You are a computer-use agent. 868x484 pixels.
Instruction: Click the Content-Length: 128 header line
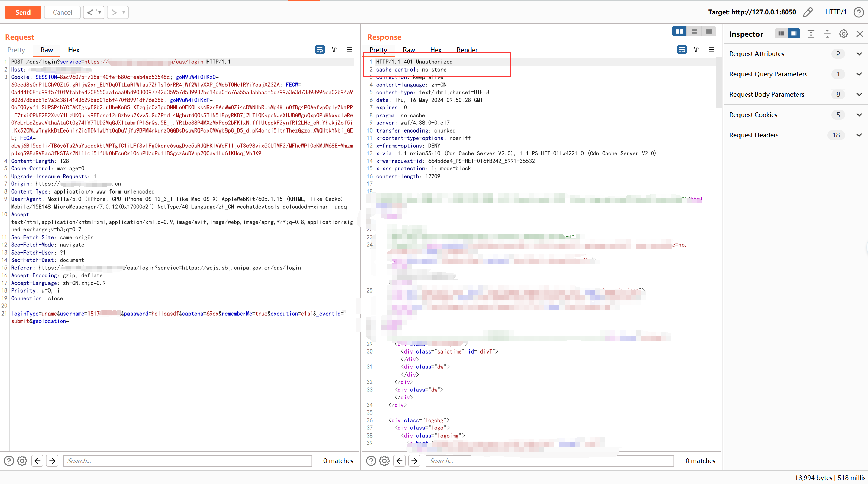[40, 161]
